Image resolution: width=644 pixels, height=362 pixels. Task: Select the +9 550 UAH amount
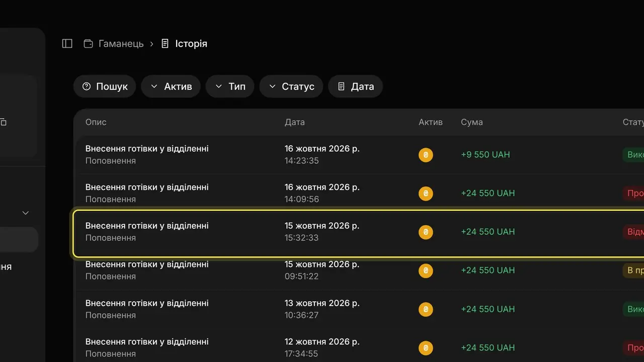tap(486, 155)
